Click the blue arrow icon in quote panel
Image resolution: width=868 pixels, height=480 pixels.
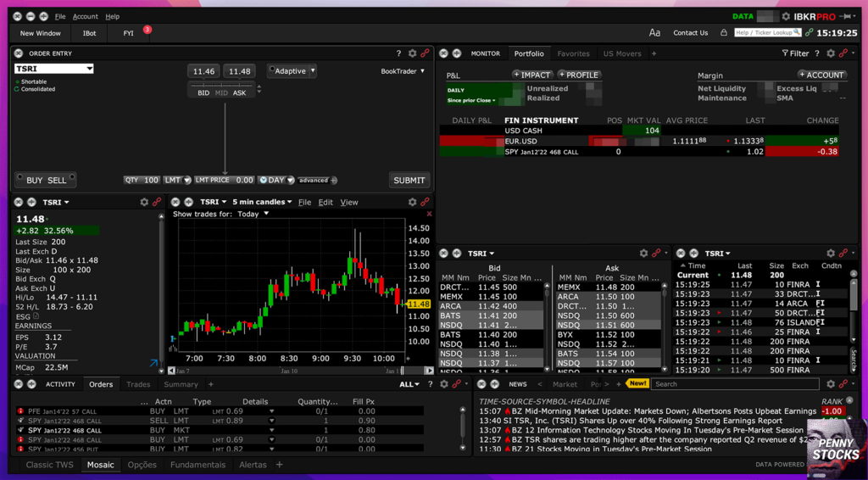[x=153, y=363]
